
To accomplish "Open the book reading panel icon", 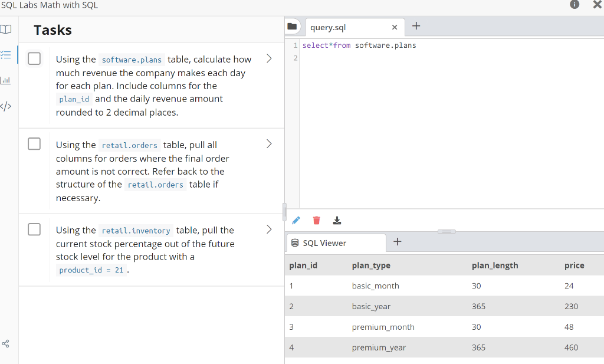I will pyautogui.click(x=5, y=29).
